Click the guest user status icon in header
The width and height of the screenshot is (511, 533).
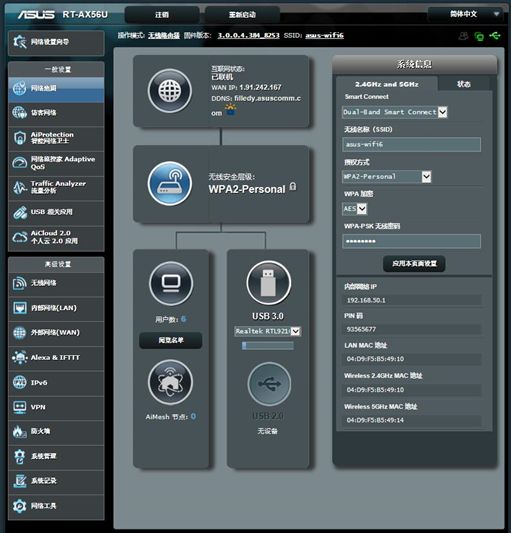pos(463,36)
